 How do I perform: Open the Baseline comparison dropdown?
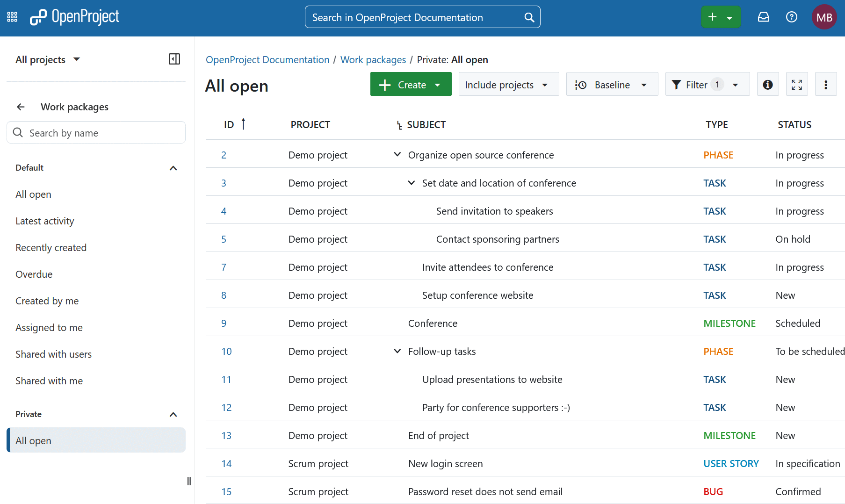(612, 84)
